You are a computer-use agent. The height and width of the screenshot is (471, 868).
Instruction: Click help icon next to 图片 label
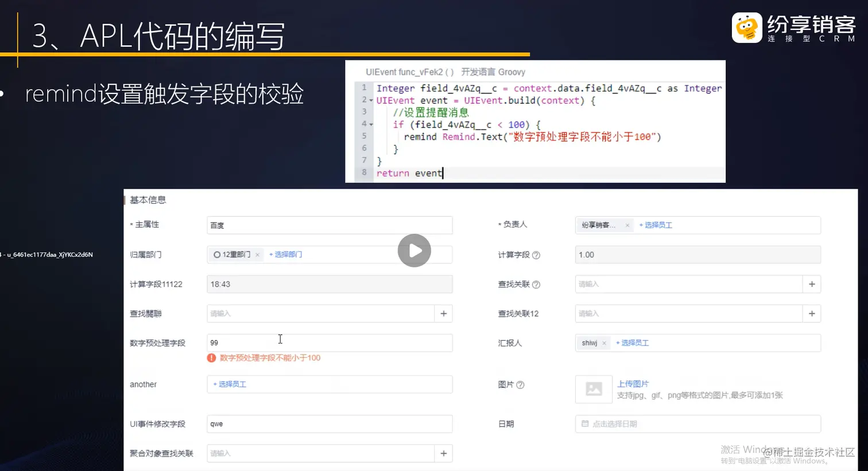pos(520,385)
